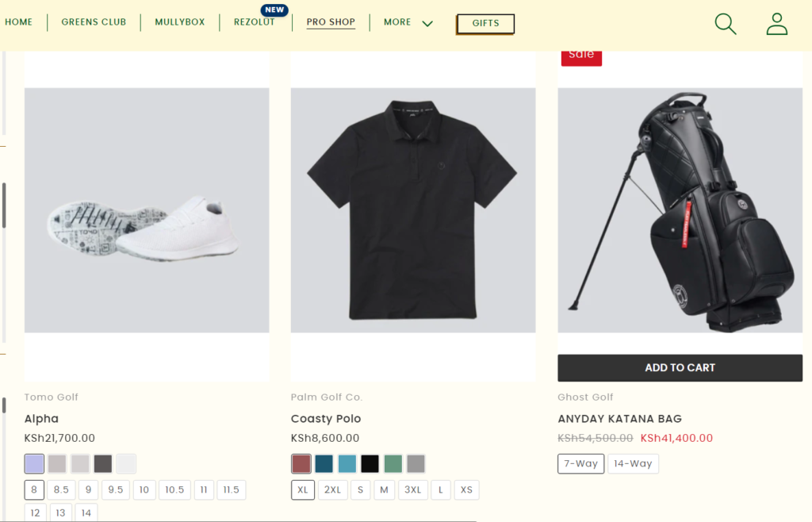812x522 pixels.
Task: Select shoe size 9.5
Action: tap(116, 489)
